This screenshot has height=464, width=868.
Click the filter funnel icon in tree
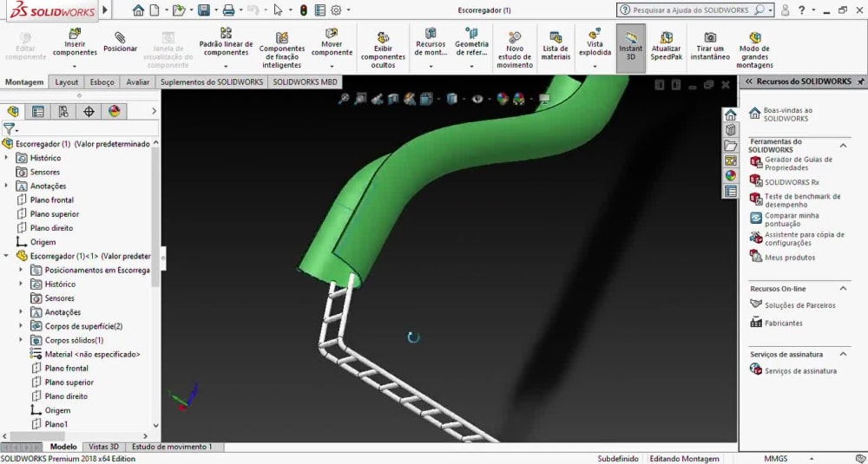coord(9,129)
